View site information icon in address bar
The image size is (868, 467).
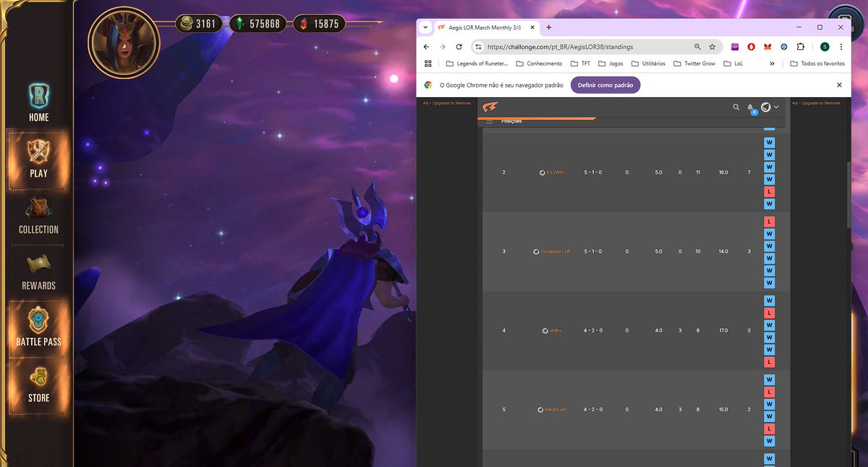pos(479,46)
